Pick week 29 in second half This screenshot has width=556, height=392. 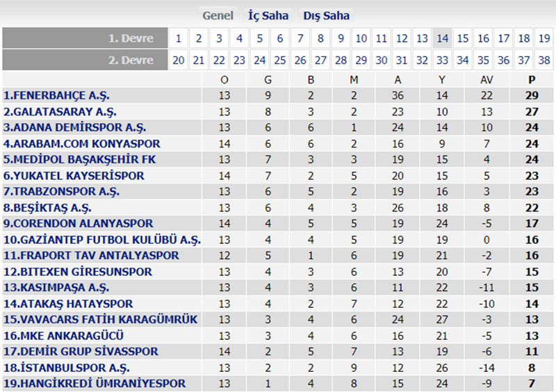tap(361, 60)
